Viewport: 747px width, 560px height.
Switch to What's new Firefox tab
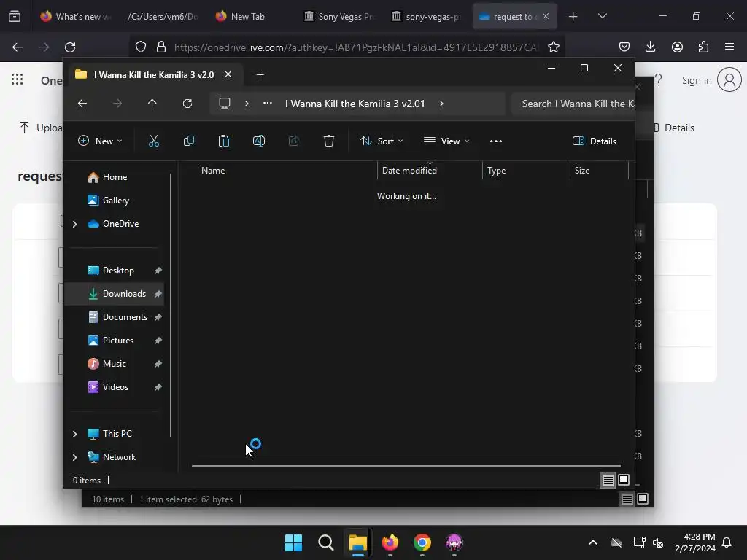(76, 17)
